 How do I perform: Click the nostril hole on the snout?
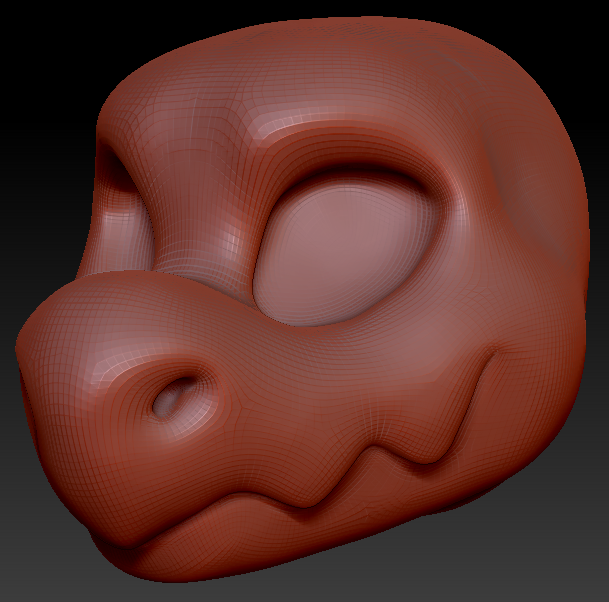174,397
